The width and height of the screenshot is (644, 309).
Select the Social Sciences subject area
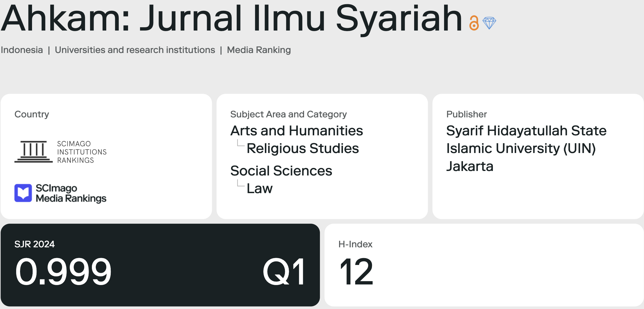tap(281, 171)
